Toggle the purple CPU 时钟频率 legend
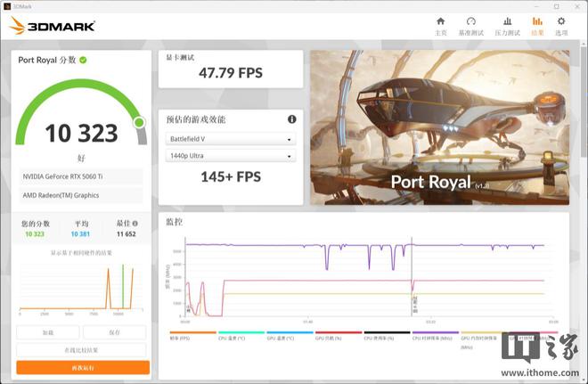The height and width of the screenshot is (384, 588). [x=436, y=335]
